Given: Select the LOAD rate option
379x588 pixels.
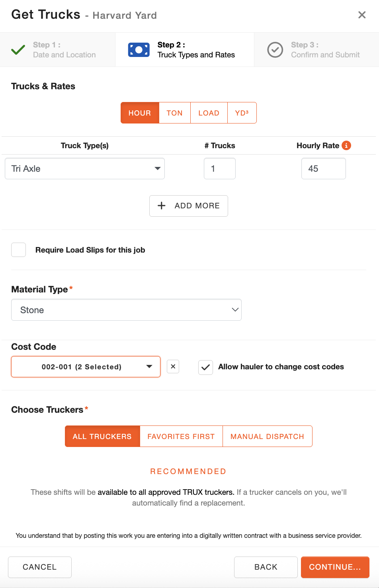Looking at the screenshot, I should (209, 113).
